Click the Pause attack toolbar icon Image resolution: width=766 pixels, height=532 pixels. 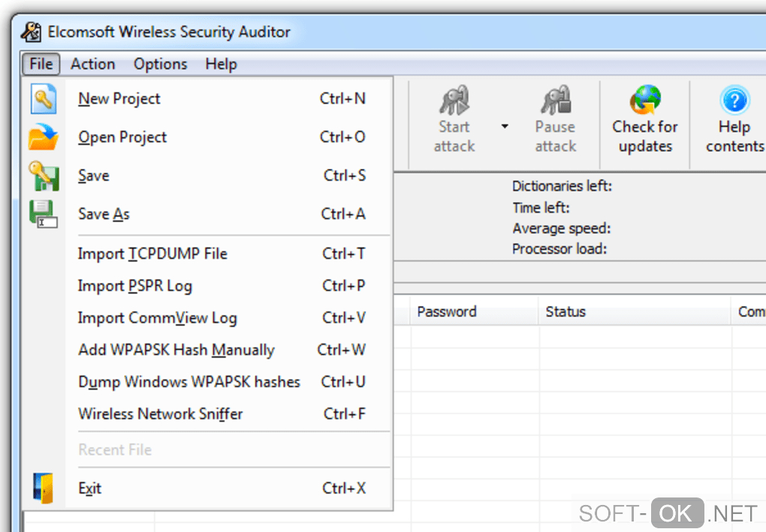coord(555,101)
